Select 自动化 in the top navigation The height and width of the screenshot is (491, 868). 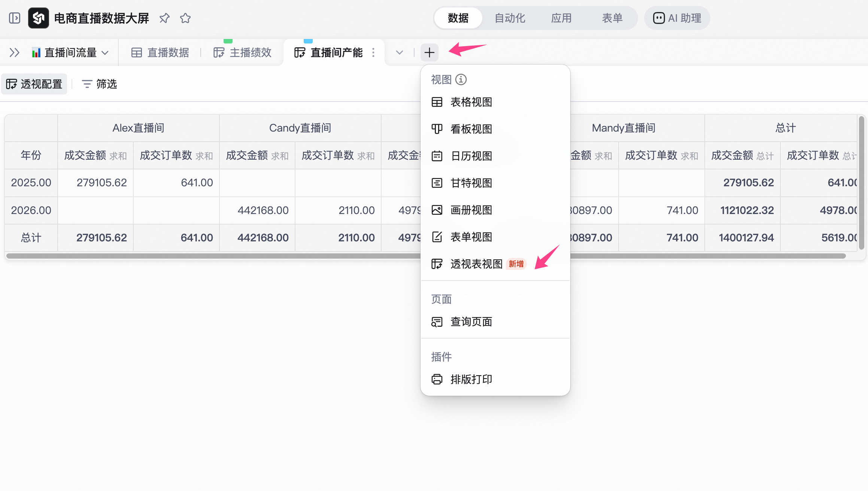tap(510, 18)
